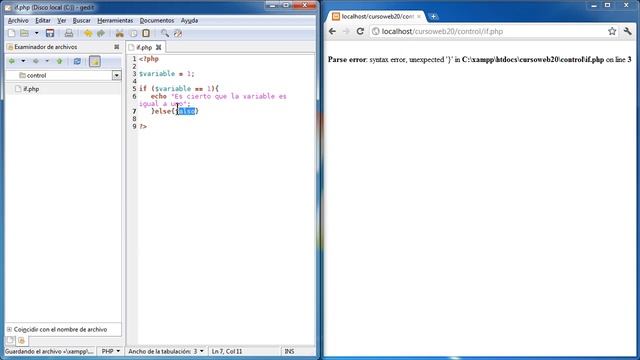640x360 pixels.
Task: Toggle the highlighted file browser filter button
Action: [x=95, y=61]
